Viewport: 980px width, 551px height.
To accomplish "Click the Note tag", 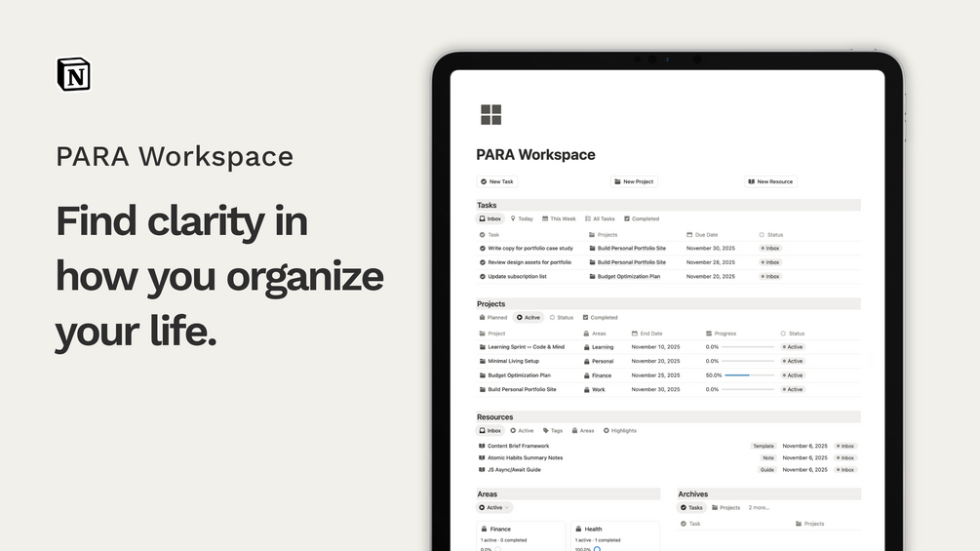I will tap(768, 458).
